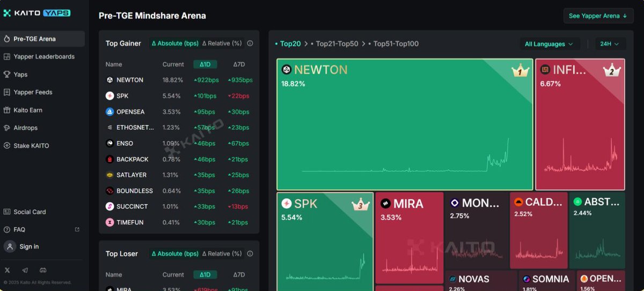
Task: Click the FAQ external link icon
Action: point(77,229)
